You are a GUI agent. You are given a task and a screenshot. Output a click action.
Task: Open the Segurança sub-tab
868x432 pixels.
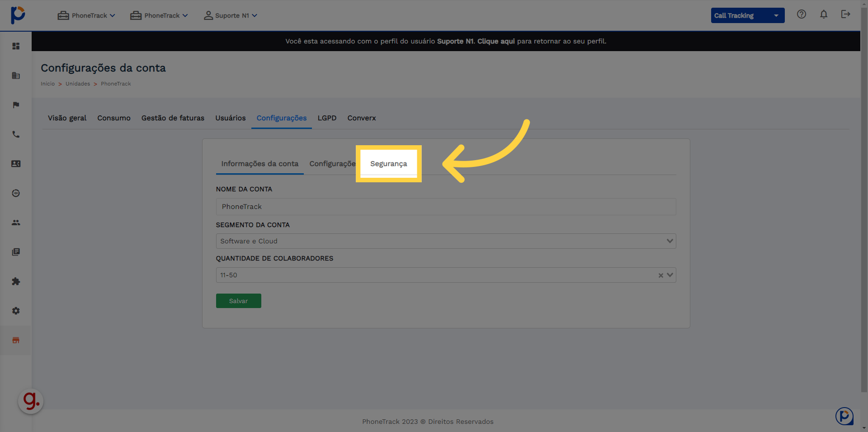tap(388, 164)
